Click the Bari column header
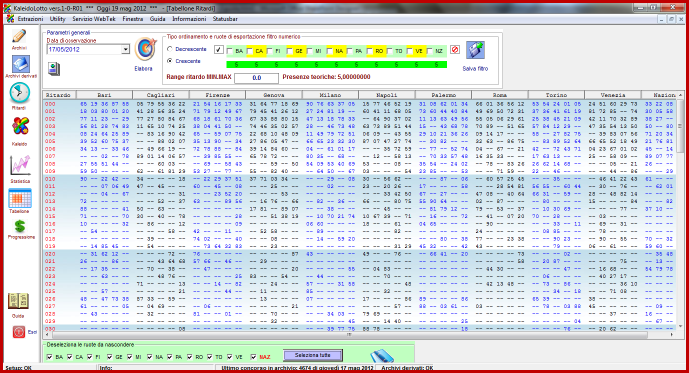 tap(104, 95)
